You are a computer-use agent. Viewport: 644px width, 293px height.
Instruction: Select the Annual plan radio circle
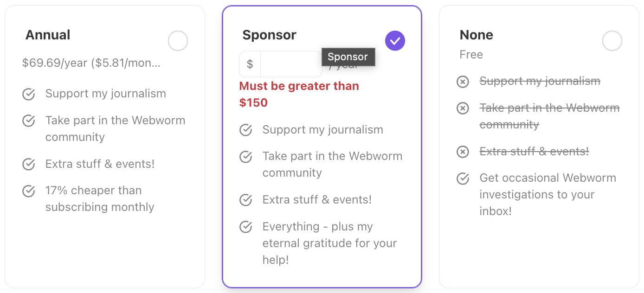(x=178, y=41)
